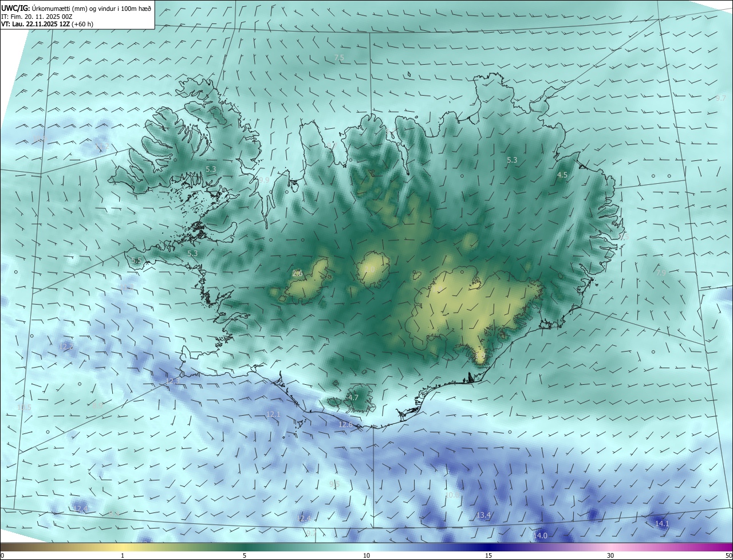Click the map value label '14.1'
The image size is (733, 560).
pyautogui.click(x=662, y=523)
